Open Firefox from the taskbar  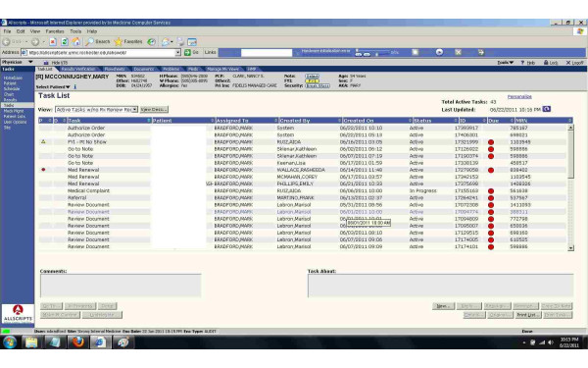(x=78, y=342)
